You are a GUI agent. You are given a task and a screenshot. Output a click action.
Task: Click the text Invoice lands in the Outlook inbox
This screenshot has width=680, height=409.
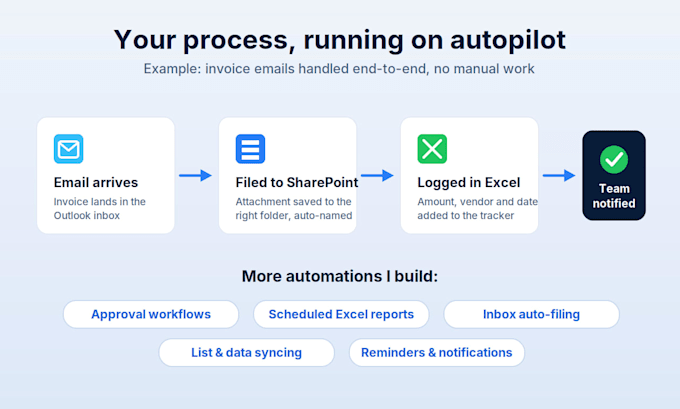(x=100, y=209)
